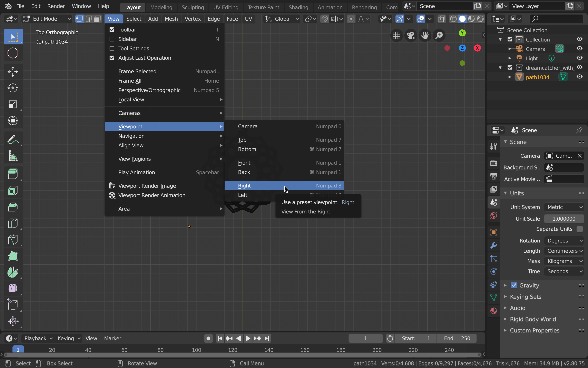The height and width of the screenshot is (368, 588).
Task: Click the current frame number field
Action: (x=365, y=338)
